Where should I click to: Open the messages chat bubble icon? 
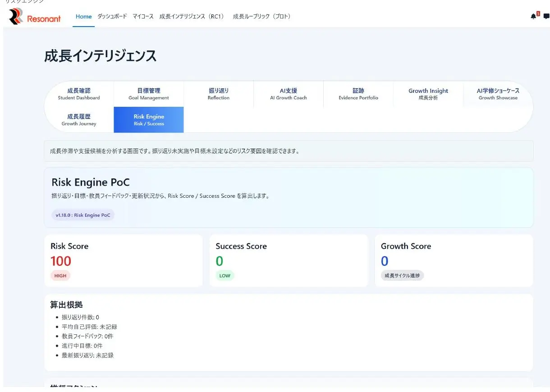[546, 17]
